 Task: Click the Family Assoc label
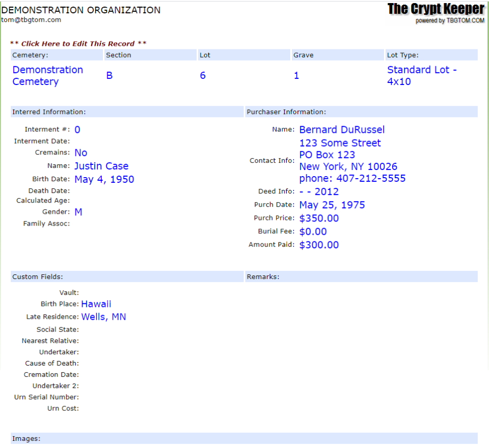[46, 223]
